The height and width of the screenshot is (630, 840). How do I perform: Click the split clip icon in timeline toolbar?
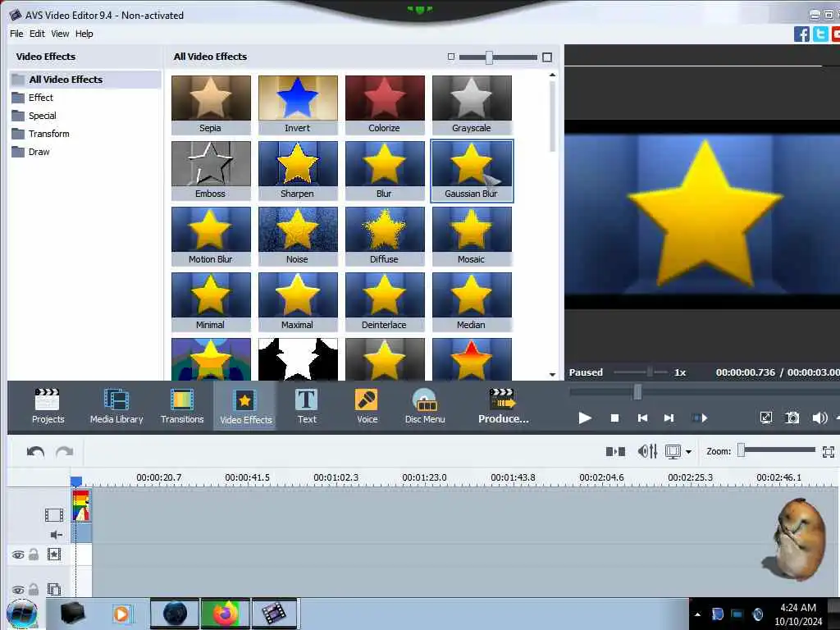coord(615,452)
